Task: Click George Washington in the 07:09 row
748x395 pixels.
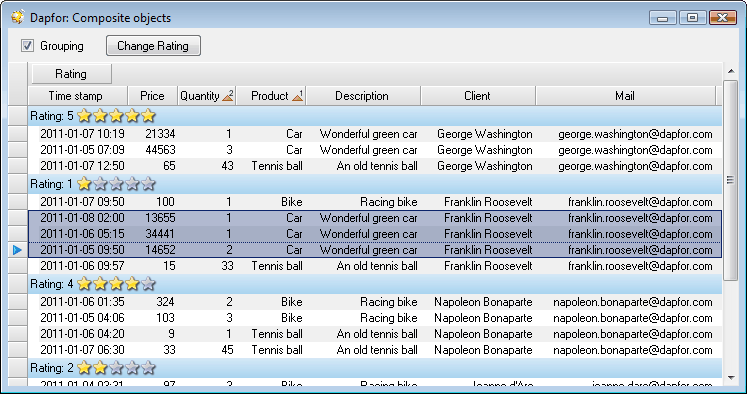Action: pyautogui.click(x=485, y=150)
